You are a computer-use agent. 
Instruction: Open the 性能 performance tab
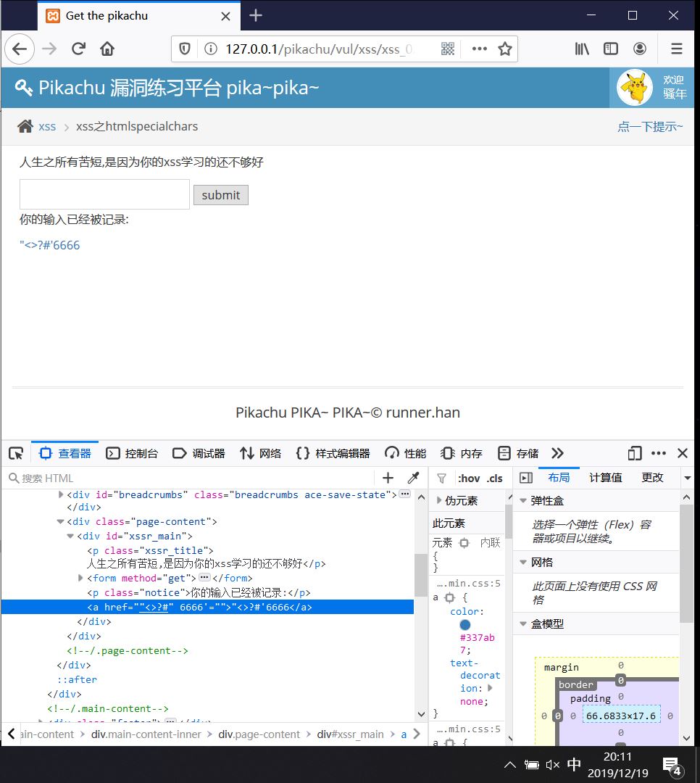click(x=406, y=453)
